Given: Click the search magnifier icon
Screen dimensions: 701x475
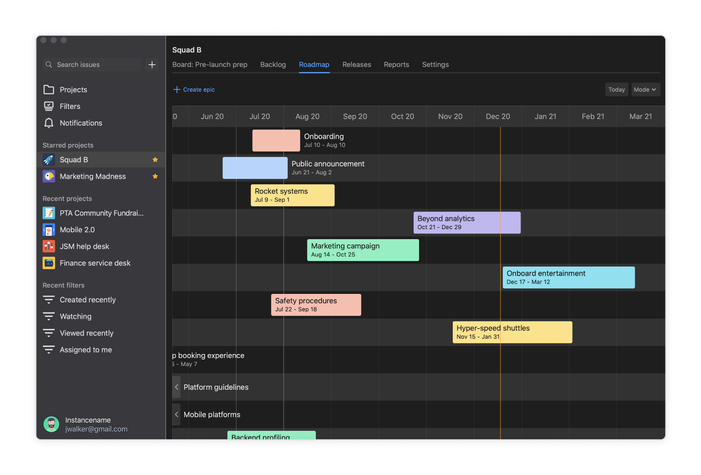Looking at the screenshot, I should [x=49, y=65].
